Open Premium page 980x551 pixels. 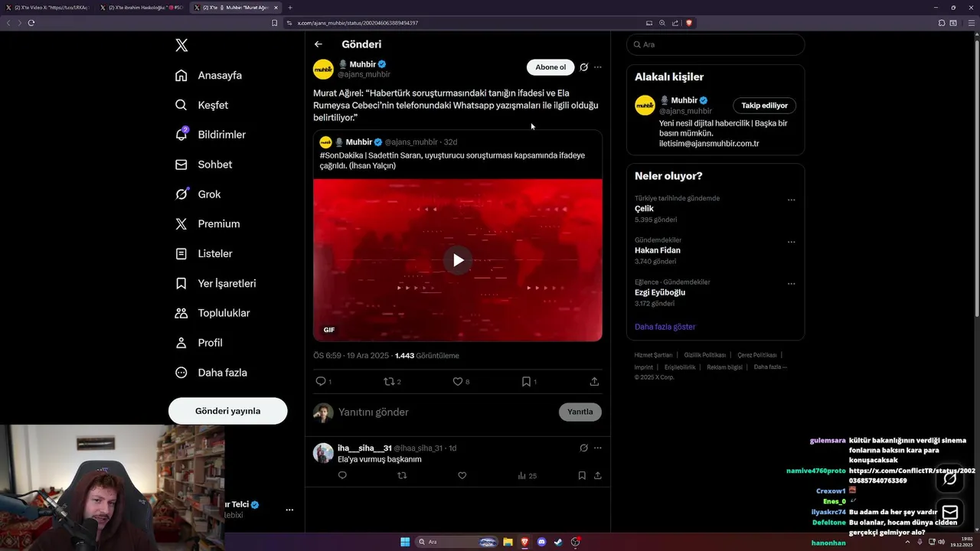[207, 224]
